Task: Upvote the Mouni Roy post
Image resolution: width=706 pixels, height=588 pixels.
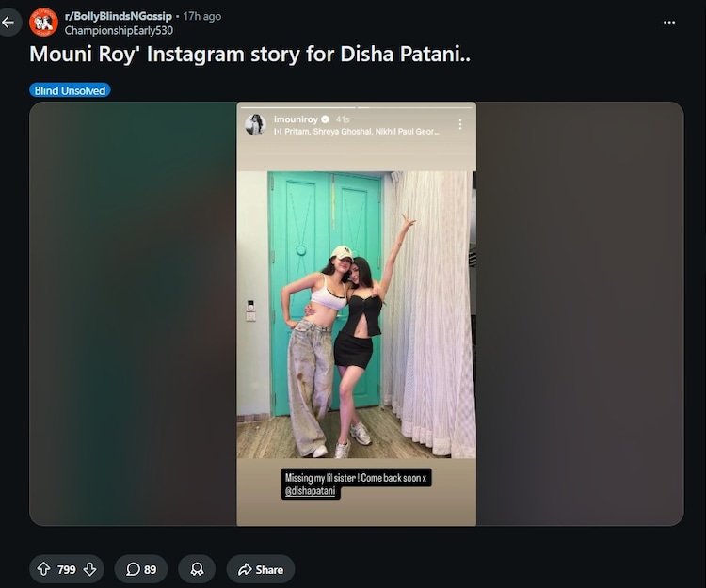Action: [x=43, y=569]
